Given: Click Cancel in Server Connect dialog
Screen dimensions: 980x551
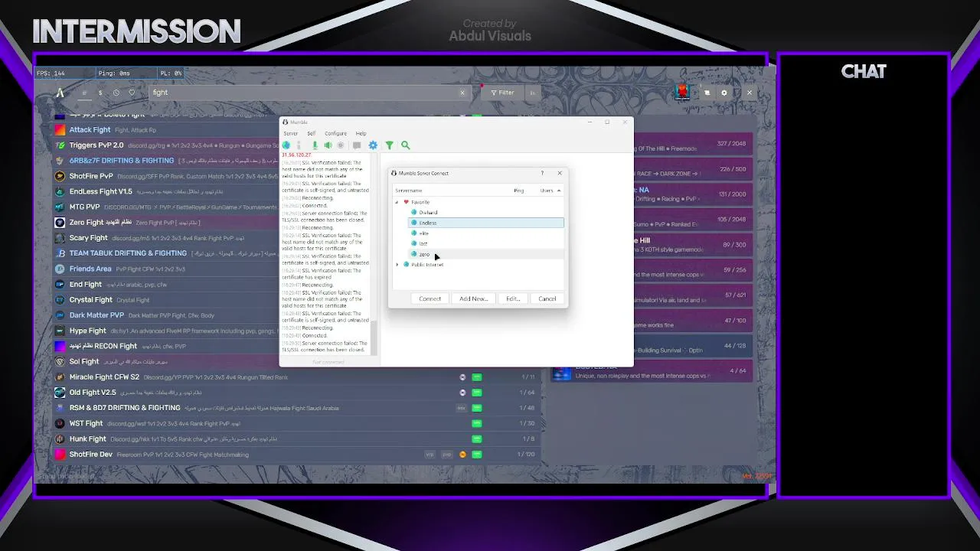Looking at the screenshot, I should click(547, 298).
